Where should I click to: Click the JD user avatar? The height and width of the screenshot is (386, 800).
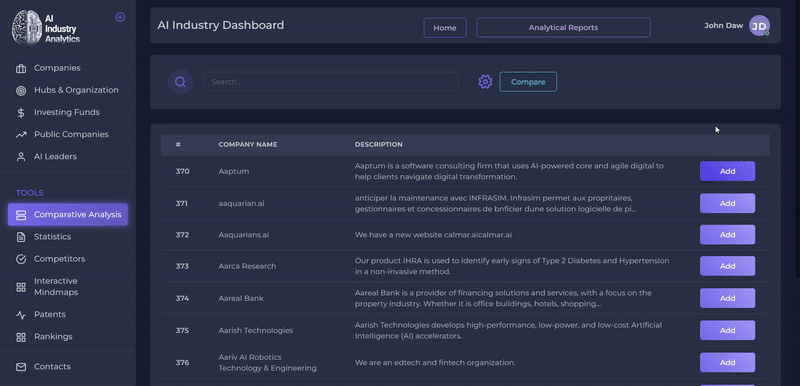(759, 25)
